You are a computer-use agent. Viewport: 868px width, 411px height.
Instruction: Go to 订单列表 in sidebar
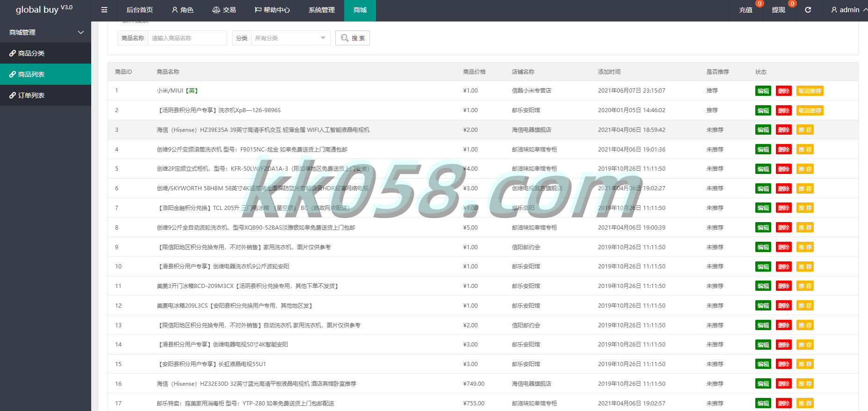pyautogui.click(x=45, y=95)
